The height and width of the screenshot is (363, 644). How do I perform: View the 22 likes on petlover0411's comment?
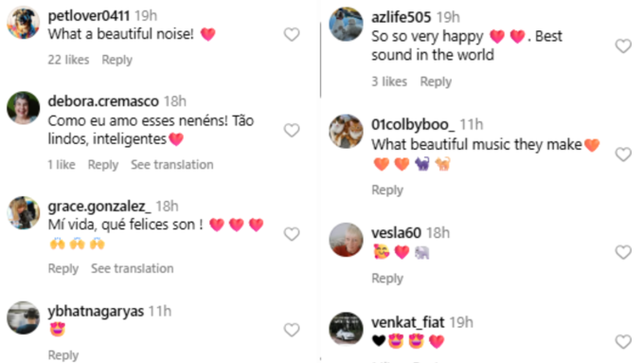(68, 60)
